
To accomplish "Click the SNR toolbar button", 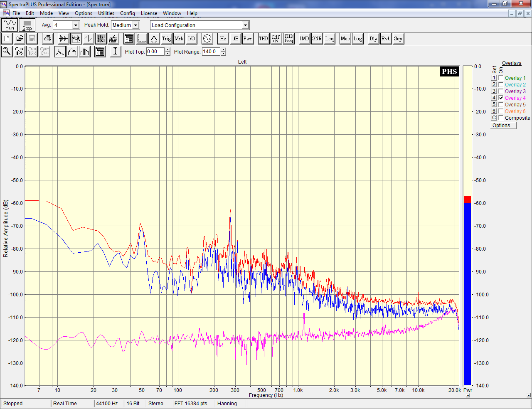I will tap(317, 39).
